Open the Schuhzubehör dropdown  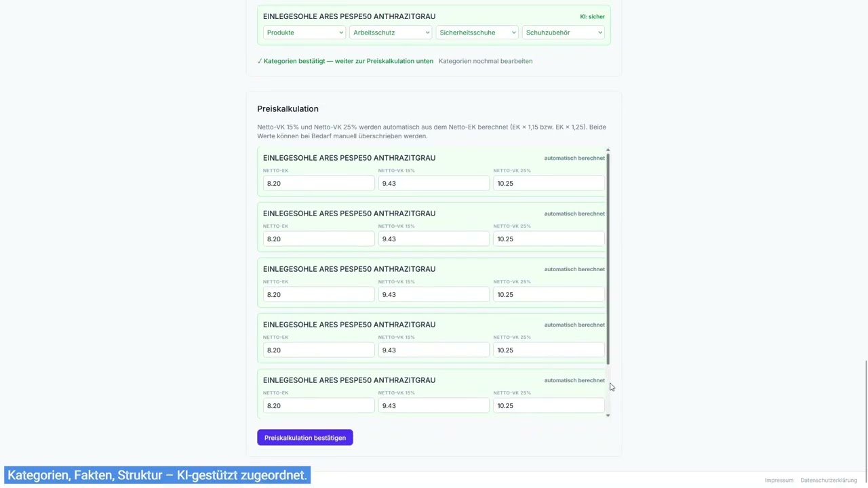(564, 33)
